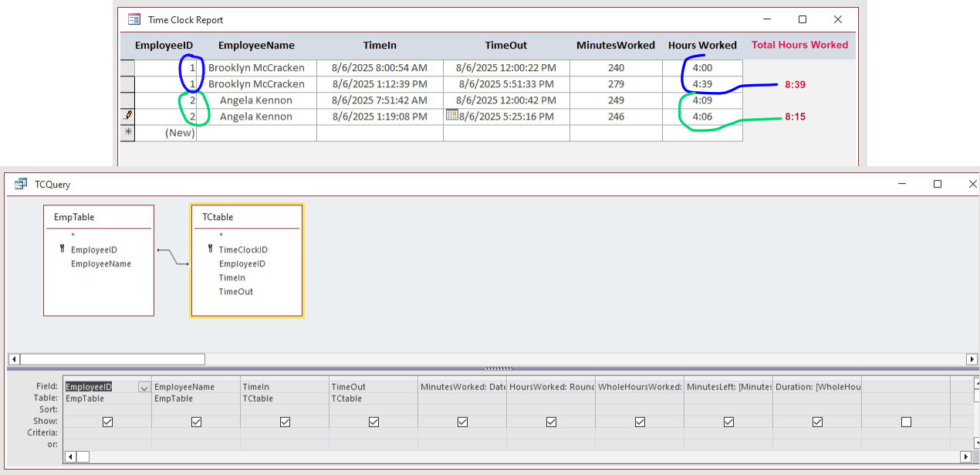980x475 pixels.
Task: Click upper pane scrollbar right arrow
Action: (972, 359)
